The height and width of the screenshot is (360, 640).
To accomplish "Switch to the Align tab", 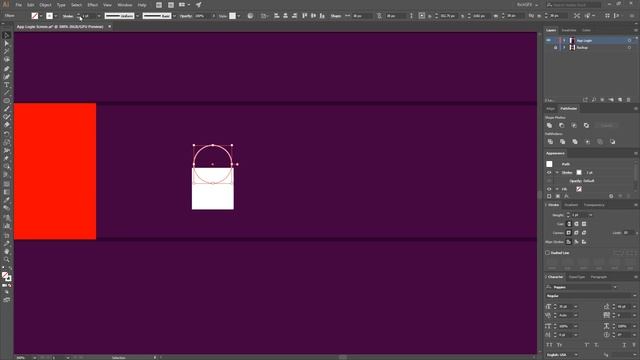I will coord(551,109).
